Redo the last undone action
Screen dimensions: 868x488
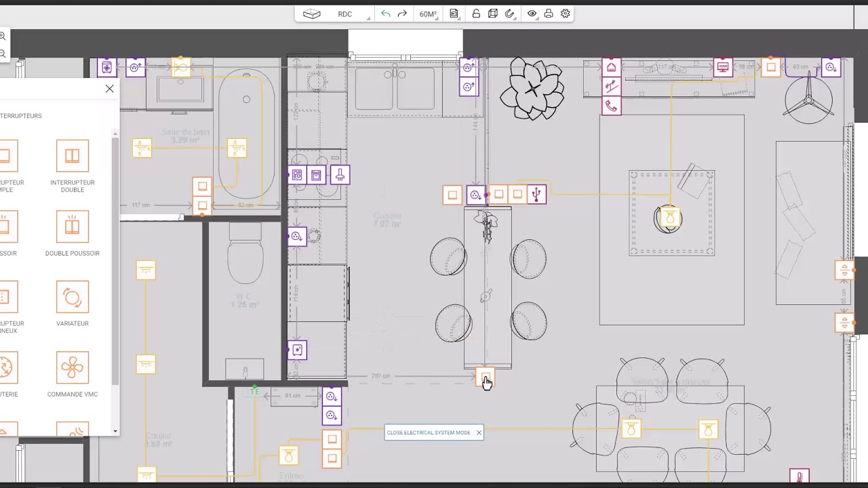402,14
